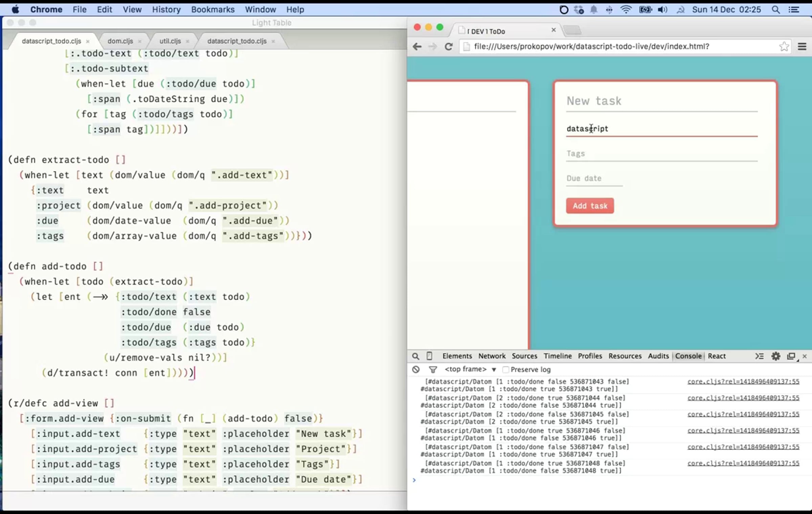Click the Chrome forward arrow button
Viewport: 812px width, 514px height.
coord(433,46)
